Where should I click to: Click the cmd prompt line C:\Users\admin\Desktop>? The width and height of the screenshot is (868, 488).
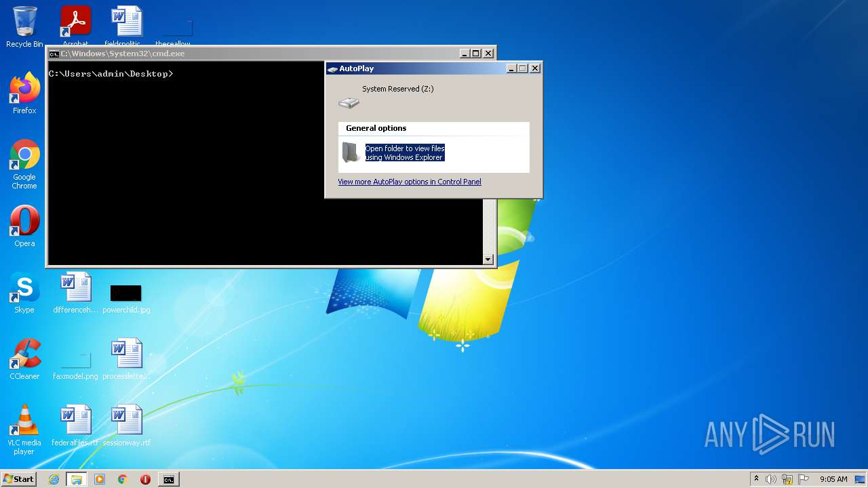tap(111, 74)
